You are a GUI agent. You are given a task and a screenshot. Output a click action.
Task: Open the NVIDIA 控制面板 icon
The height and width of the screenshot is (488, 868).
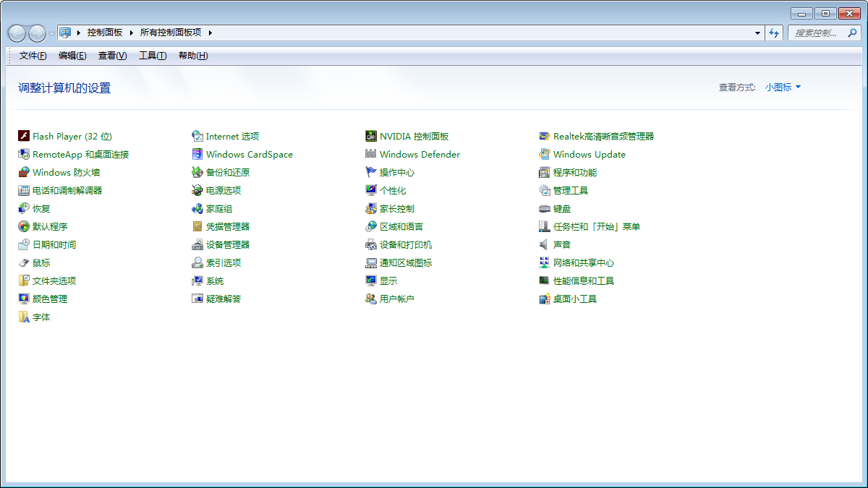pyautogui.click(x=371, y=136)
